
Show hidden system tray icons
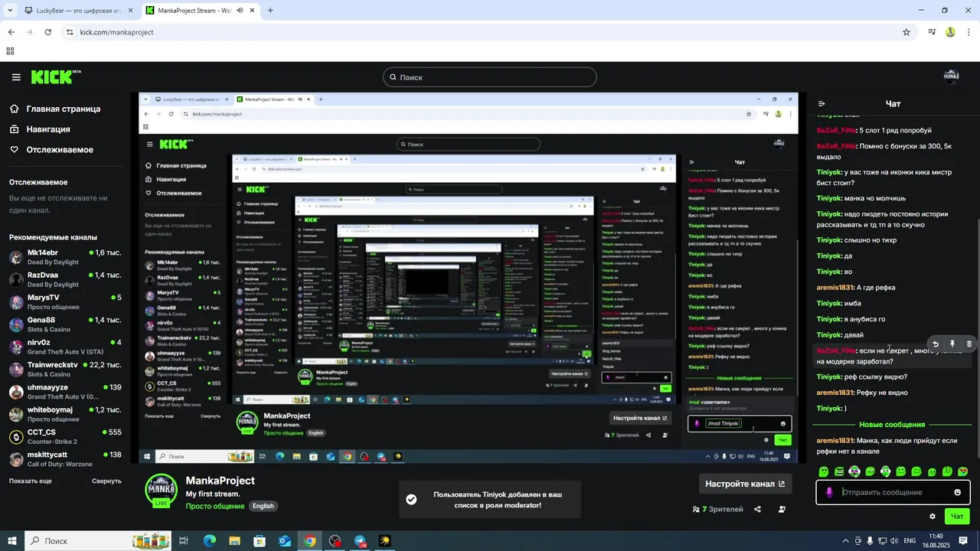point(845,541)
